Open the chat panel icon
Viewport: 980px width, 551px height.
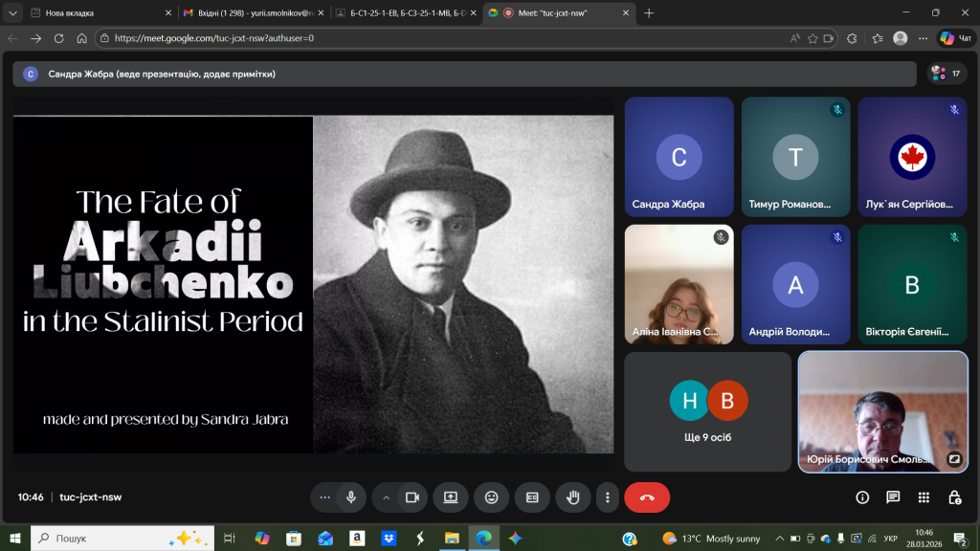pos(893,497)
